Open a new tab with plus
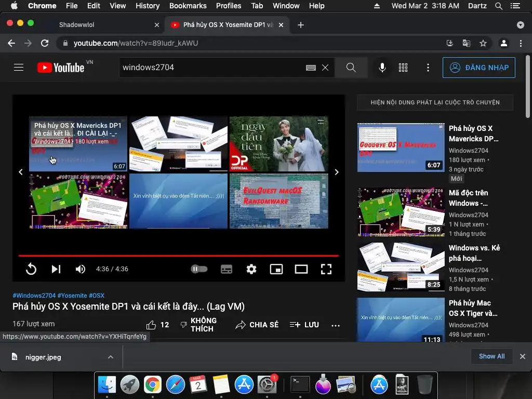The image size is (532, 399). coord(301,25)
